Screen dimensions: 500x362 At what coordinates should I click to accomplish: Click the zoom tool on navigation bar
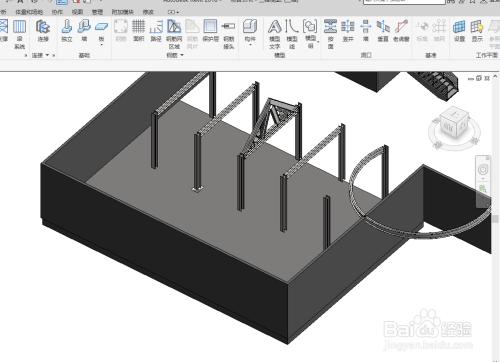click(483, 189)
